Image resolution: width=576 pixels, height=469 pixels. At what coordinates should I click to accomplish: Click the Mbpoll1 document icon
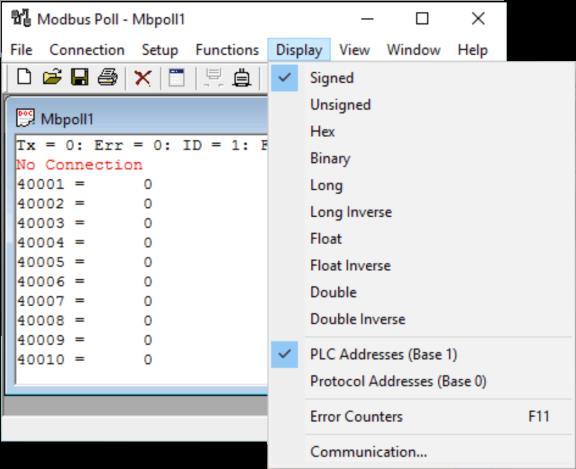(x=25, y=118)
